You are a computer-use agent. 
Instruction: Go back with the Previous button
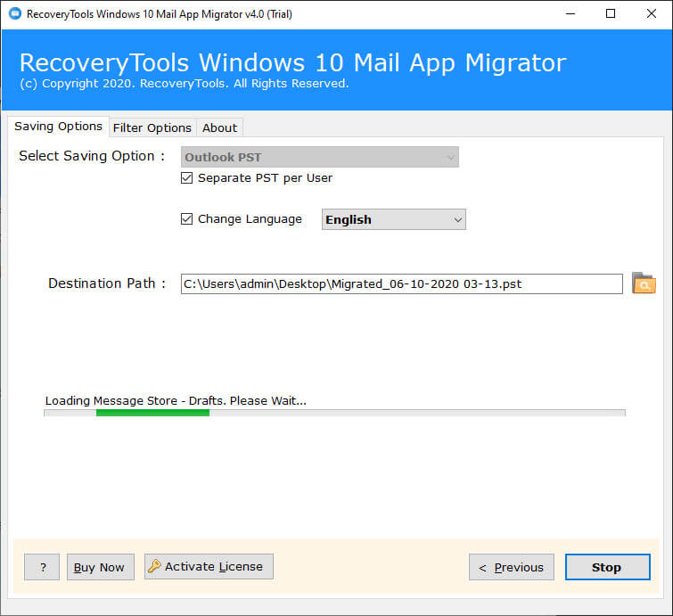(x=512, y=567)
